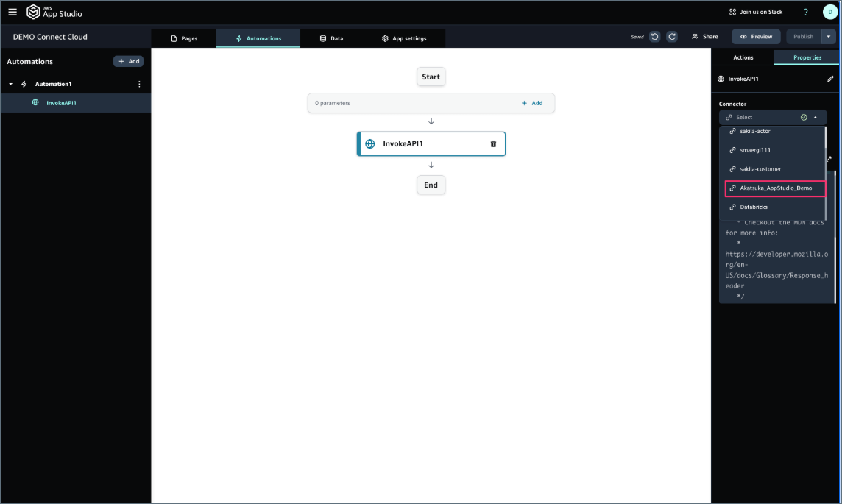Viewport: 842px width, 504px height.
Task: Open the three-dot menu for Automation1
Action: 139,84
